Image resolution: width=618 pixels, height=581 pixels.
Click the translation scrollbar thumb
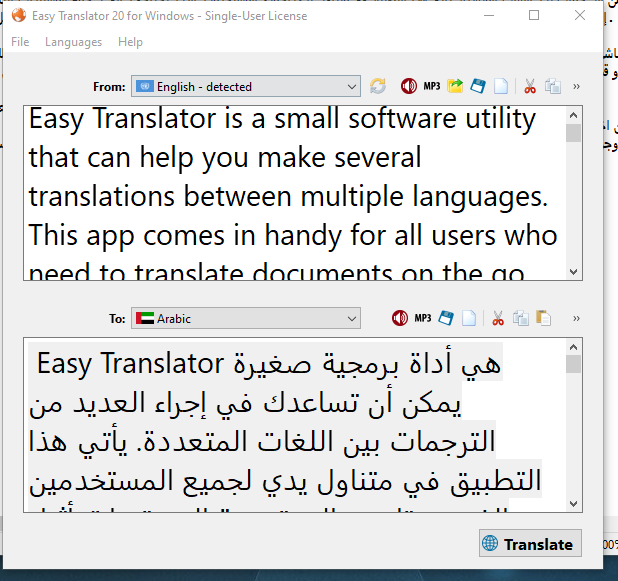click(x=573, y=364)
